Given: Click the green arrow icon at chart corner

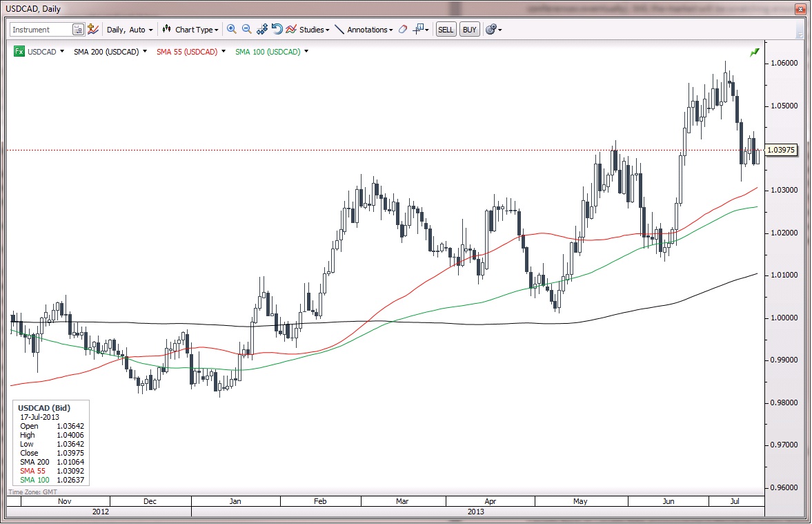Looking at the screenshot, I should click(755, 52).
